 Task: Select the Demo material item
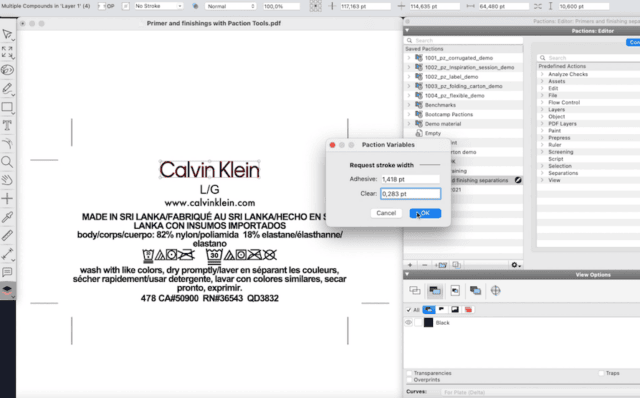pyautogui.click(x=443, y=124)
